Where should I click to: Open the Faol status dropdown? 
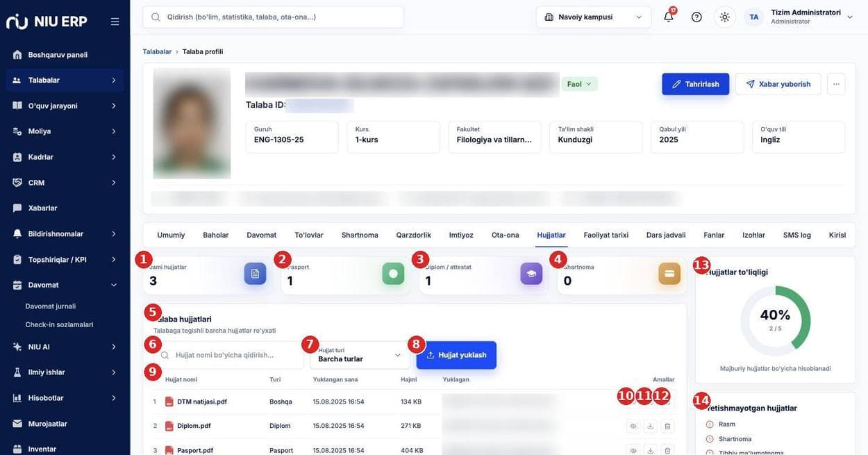(x=580, y=84)
